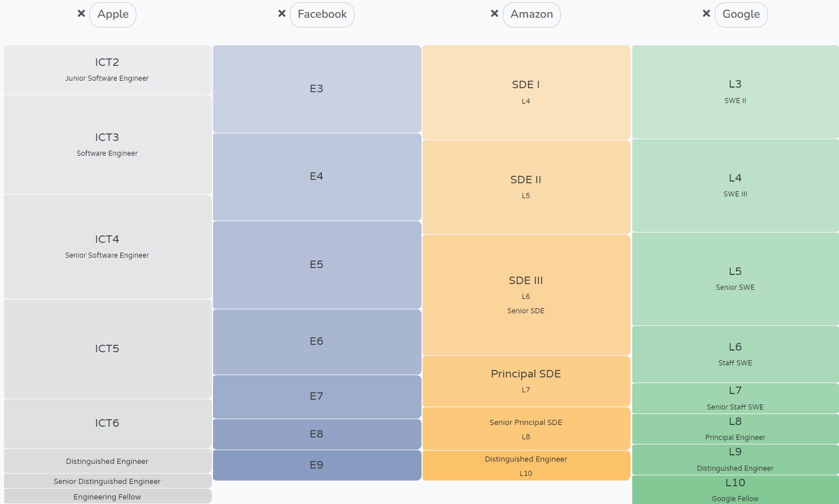Open the Apple company selector
The width and height of the screenshot is (839, 504).
click(x=112, y=14)
